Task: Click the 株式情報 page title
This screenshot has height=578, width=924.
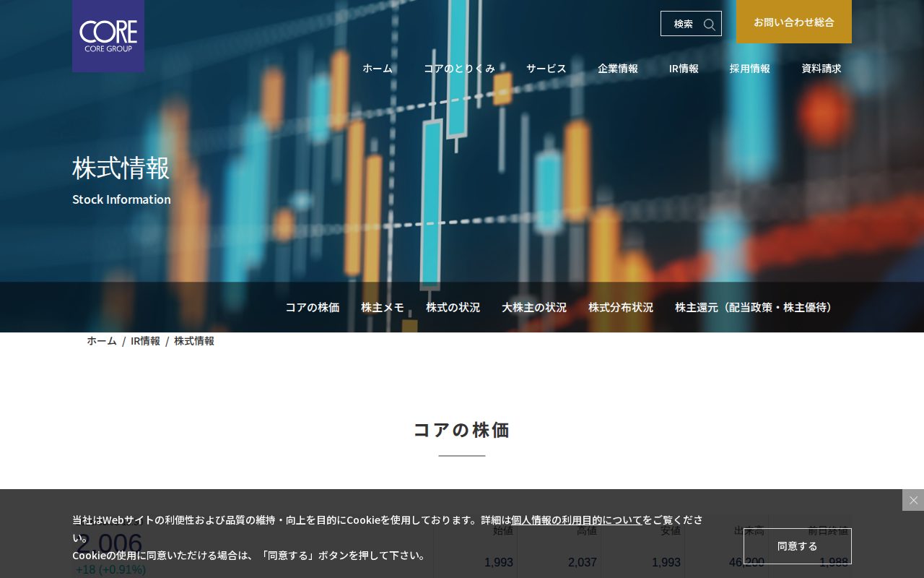Action: pos(121,168)
